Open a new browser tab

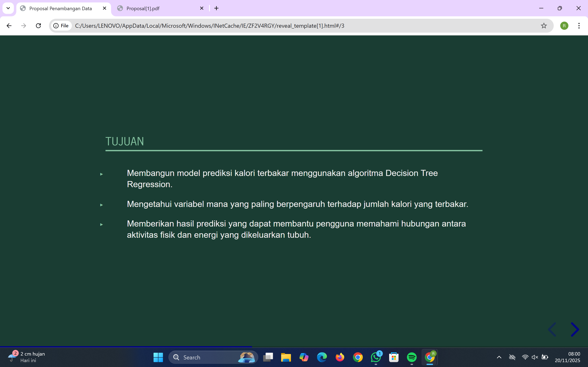click(x=216, y=9)
